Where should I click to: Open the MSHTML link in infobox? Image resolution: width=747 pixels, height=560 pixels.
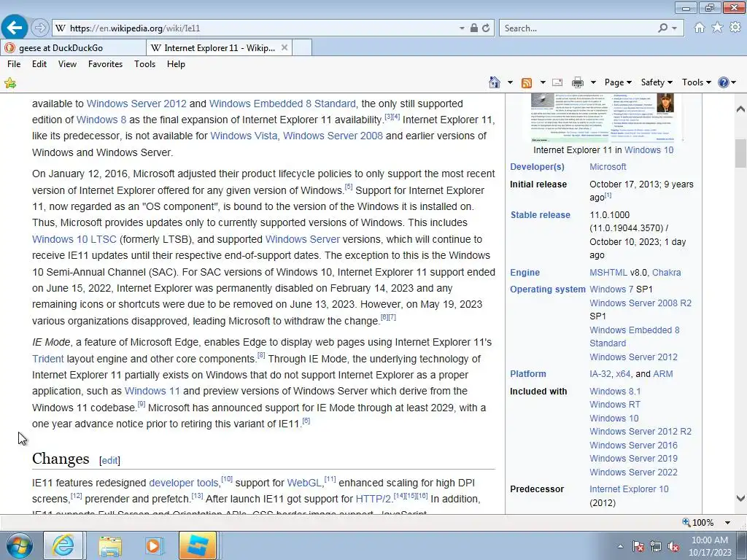(x=608, y=273)
